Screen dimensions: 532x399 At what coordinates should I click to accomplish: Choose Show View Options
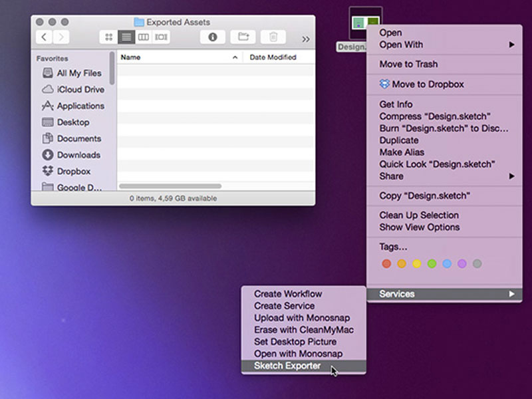point(444,227)
